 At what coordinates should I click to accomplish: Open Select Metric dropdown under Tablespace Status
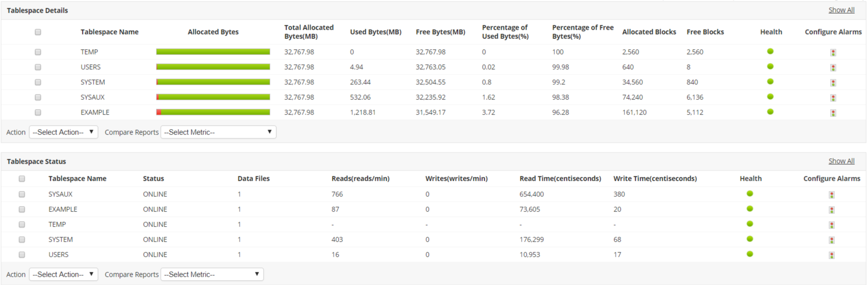[212, 274]
